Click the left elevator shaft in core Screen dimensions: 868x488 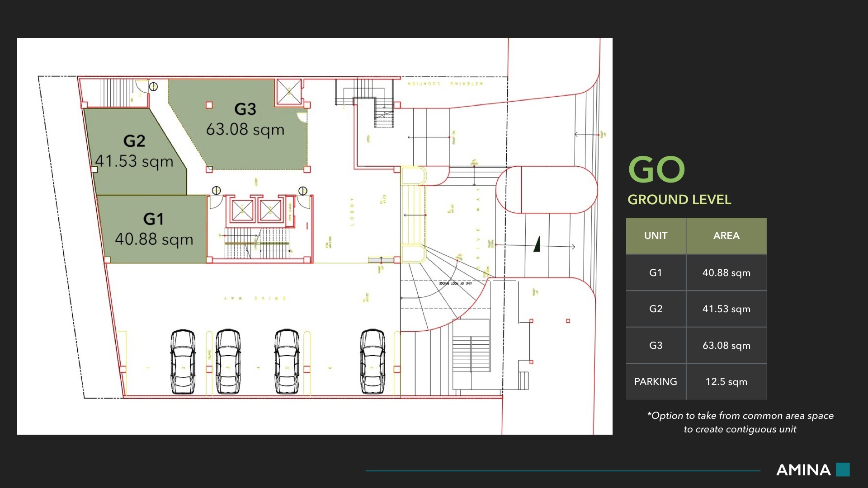242,211
